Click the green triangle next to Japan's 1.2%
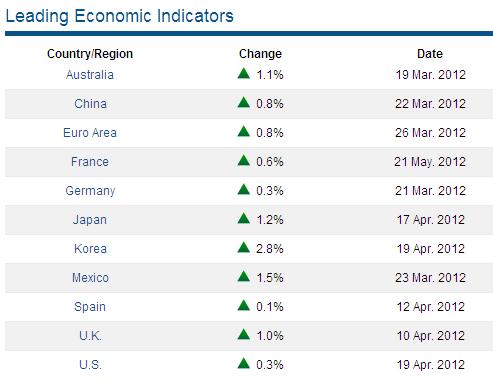493x386 pixels. (x=244, y=218)
